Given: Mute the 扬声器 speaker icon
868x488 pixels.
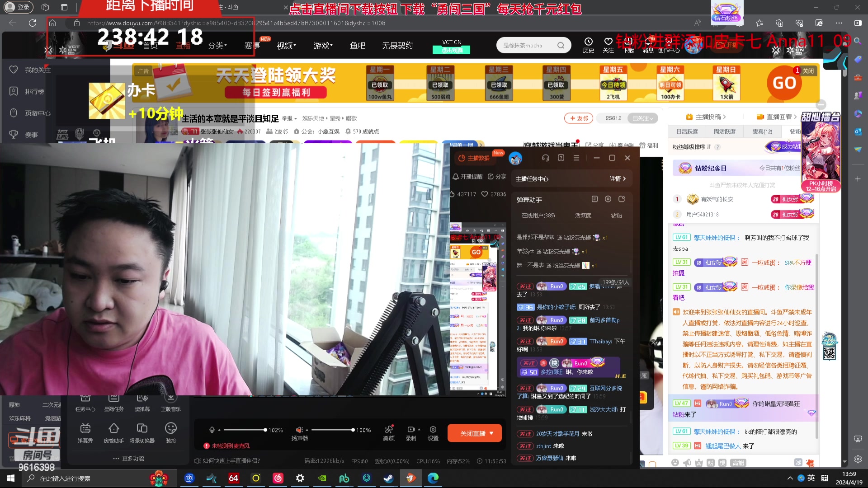Looking at the screenshot, I should click(x=299, y=430).
